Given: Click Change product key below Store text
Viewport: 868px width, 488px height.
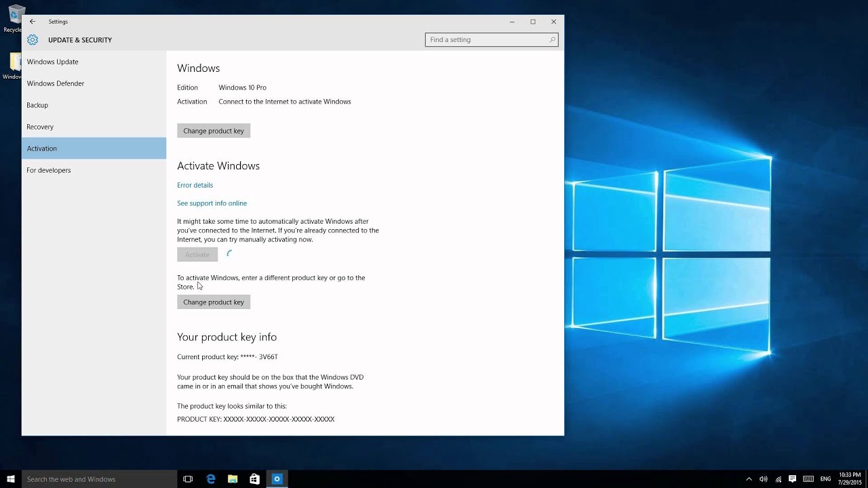Looking at the screenshot, I should (214, 302).
